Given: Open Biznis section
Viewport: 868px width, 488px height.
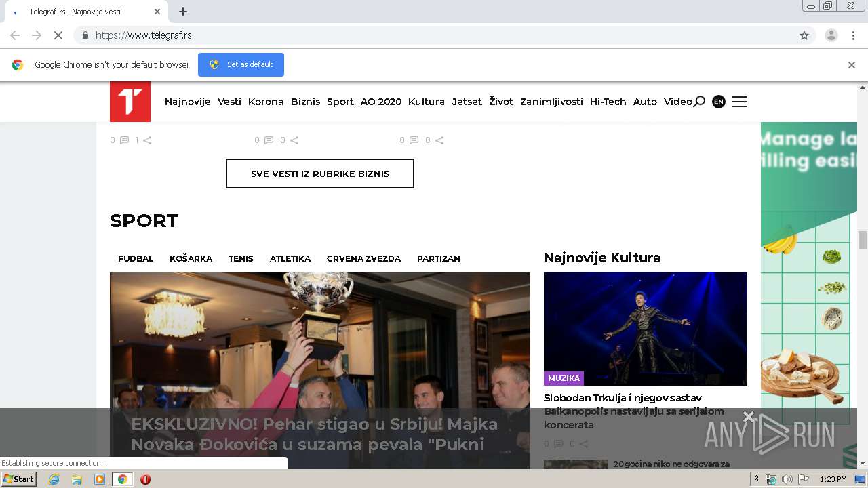Looking at the screenshot, I should (305, 102).
